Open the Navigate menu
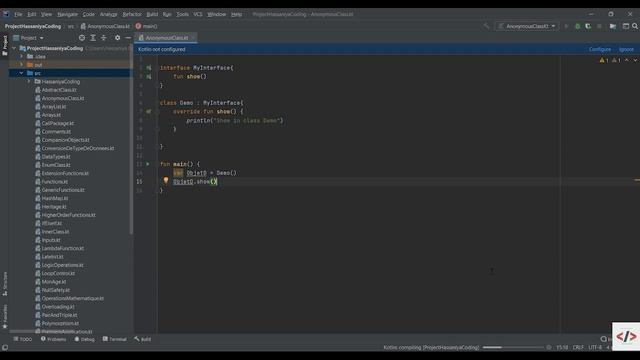640x360 pixels. point(67,14)
